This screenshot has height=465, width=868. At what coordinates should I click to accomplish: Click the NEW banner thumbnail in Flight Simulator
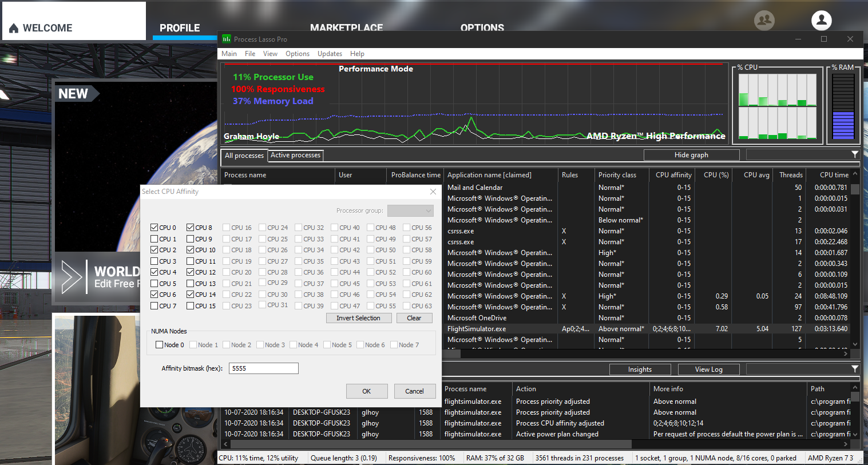click(136, 166)
